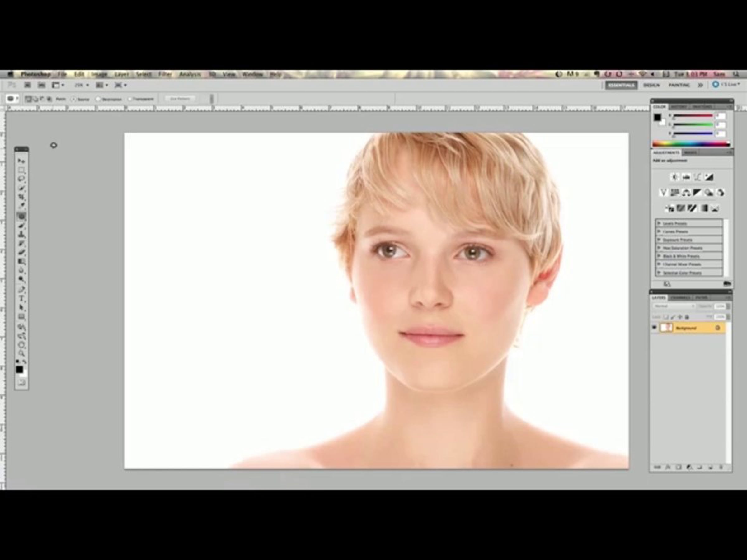Enable the Transparent checkbox

click(130, 99)
